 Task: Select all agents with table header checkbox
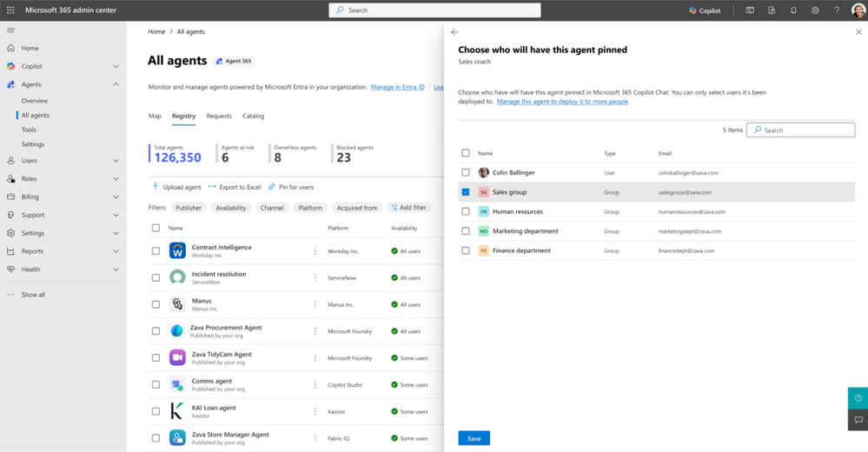click(x=156, y=228)
